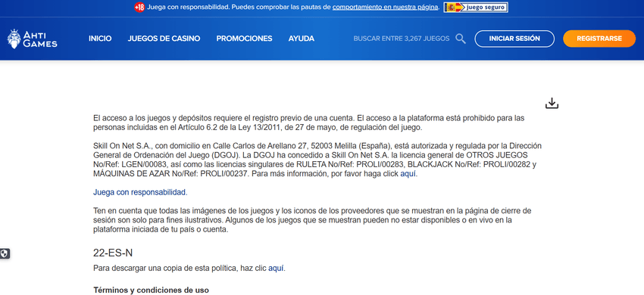
Task: Click 'aquí' link to download policy copy
Action: (x=276, y=269)
